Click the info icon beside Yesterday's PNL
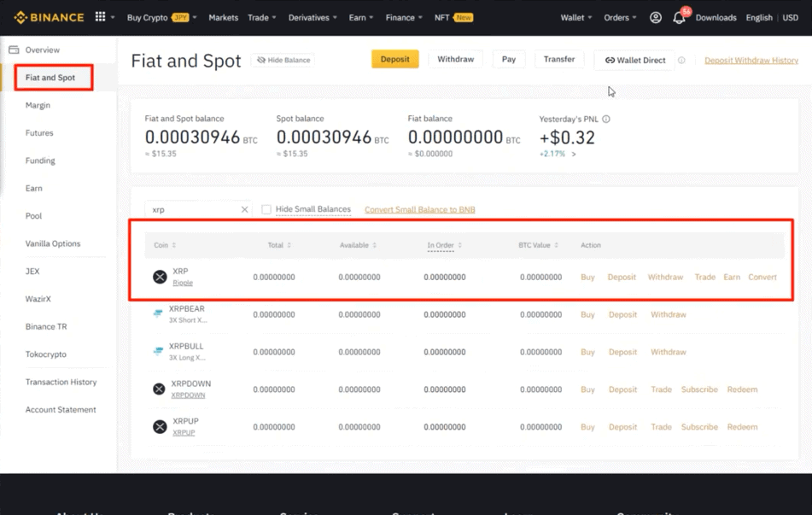 (x=606, y=120)
